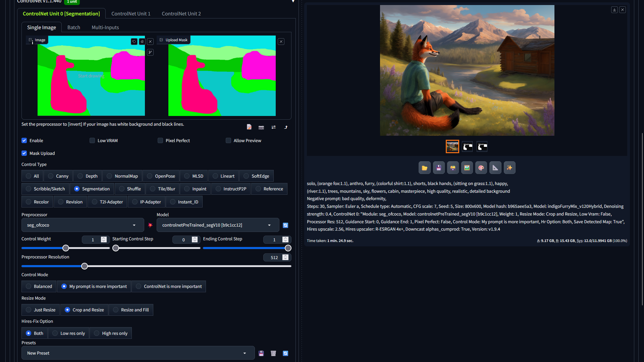Uncheck the Mask Upload checkbox
Image resolution: width=644 pixels, height=362 pixels.
24,153
